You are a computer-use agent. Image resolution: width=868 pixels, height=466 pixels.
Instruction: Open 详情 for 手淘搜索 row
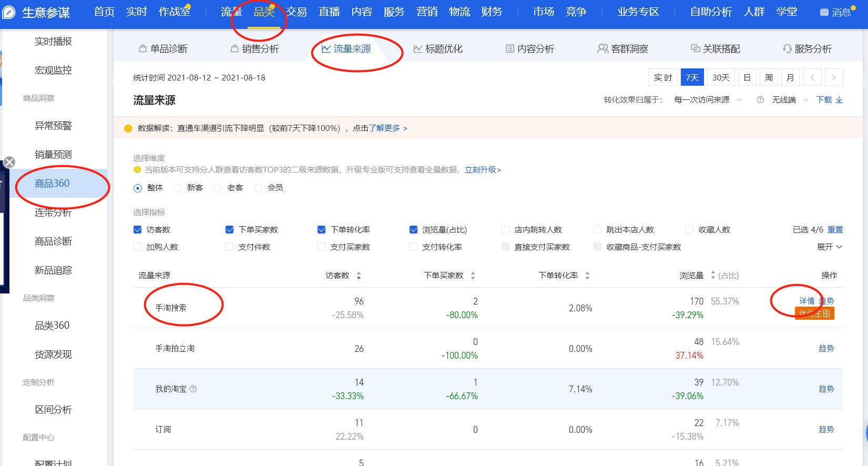(807, 301)
